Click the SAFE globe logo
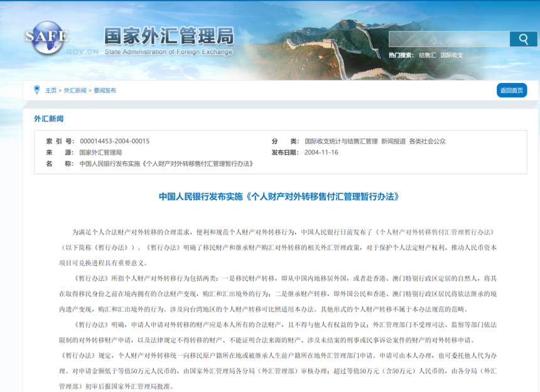 47,38
